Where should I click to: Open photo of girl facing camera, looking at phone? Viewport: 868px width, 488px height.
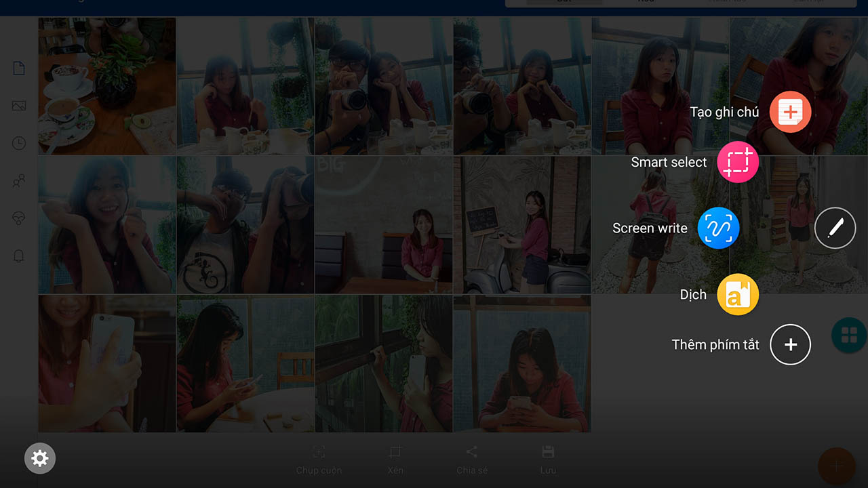point(522,363)
